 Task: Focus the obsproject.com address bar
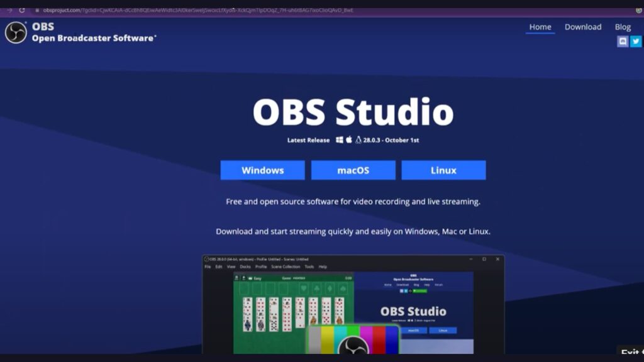coord(197,10)
